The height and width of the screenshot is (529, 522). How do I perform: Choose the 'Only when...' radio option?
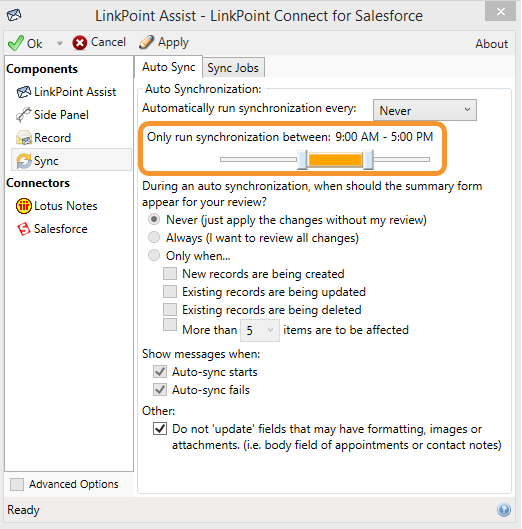click(154, 255)
